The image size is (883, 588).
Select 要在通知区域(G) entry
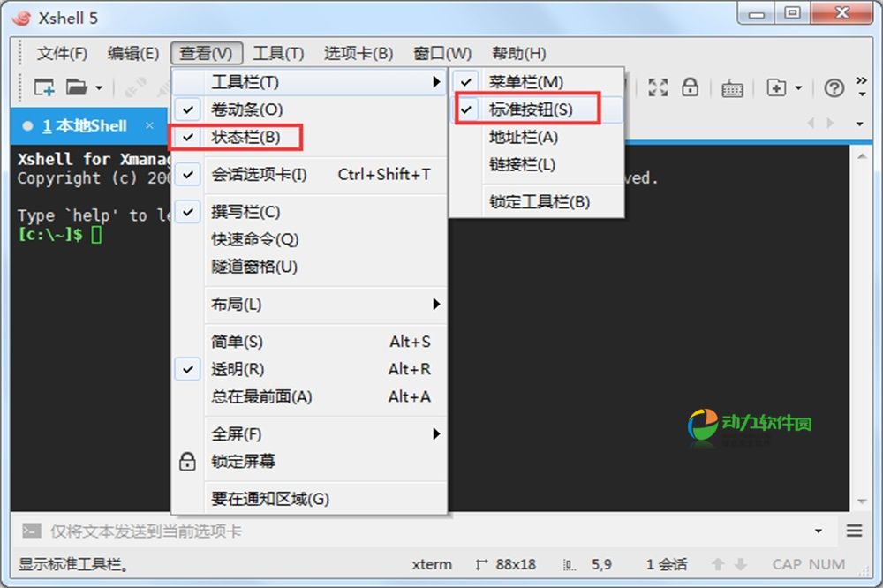pyautogui.click(x=309, y=499)
